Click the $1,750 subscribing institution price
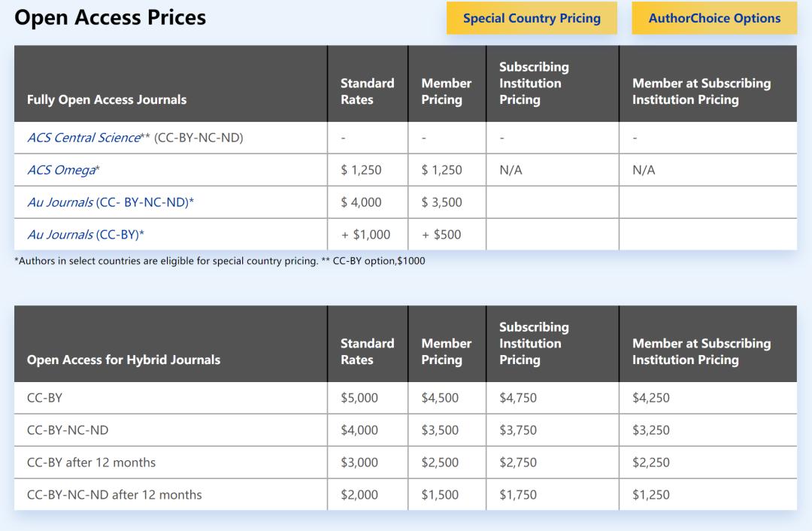812x531 pixels. (518, 495)
